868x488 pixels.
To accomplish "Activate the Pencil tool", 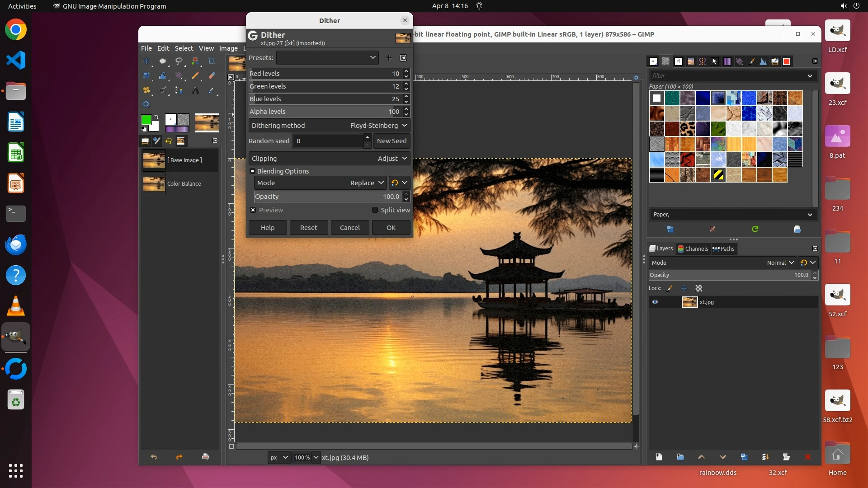I will click(195, 75).
